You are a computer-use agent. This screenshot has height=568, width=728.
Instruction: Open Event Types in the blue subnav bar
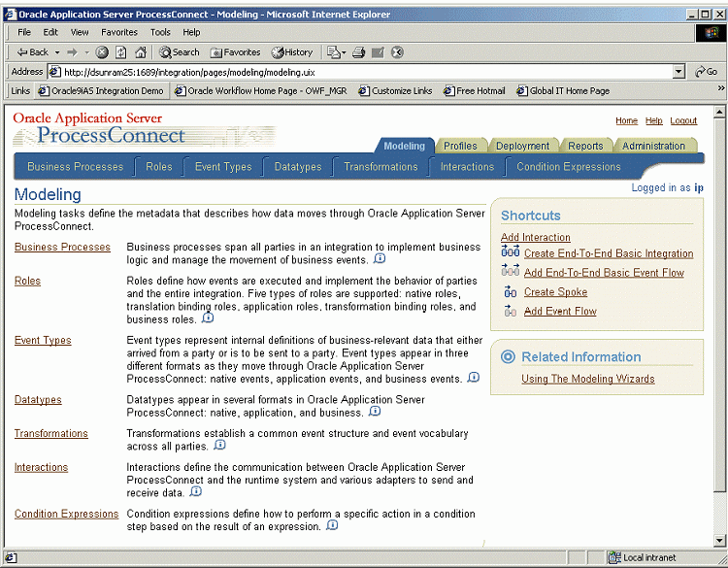[x=223, y=167]
